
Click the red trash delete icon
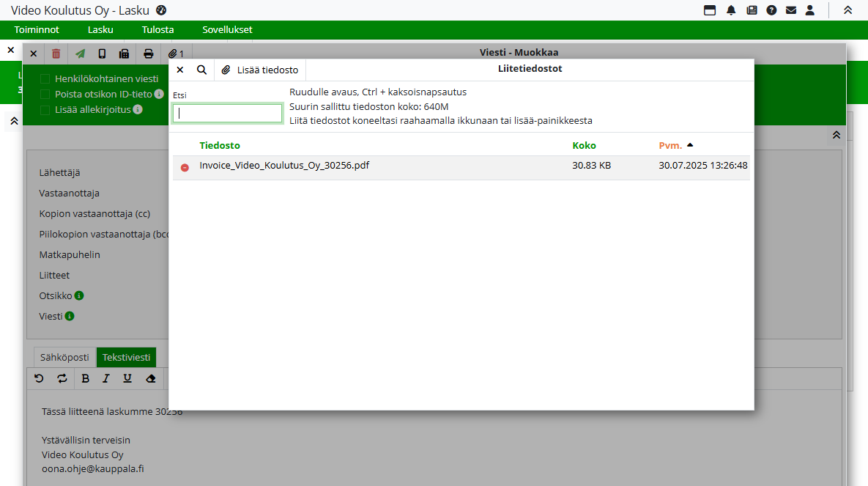[x=56, y=54]
